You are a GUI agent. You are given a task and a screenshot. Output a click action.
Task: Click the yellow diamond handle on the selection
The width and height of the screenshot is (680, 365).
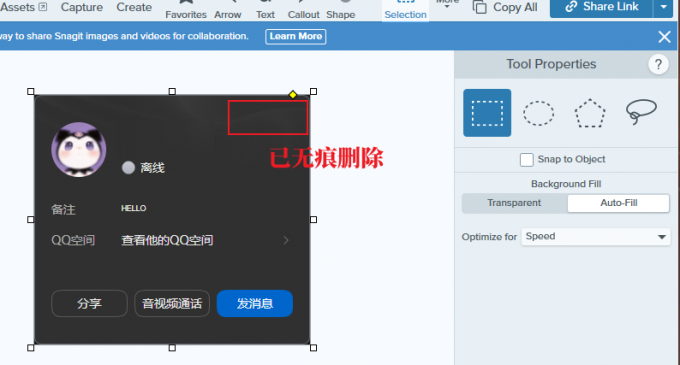(293, 95)
